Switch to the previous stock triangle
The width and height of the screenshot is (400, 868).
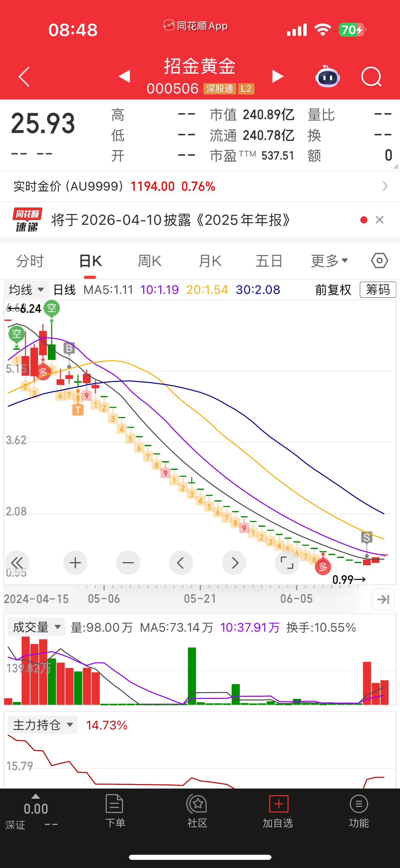pos(125,76)
